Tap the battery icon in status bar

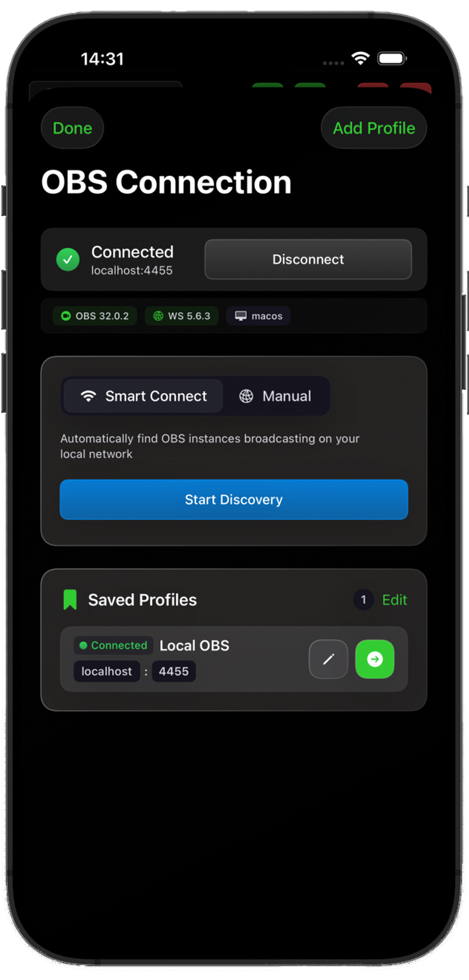coord(392,59)
